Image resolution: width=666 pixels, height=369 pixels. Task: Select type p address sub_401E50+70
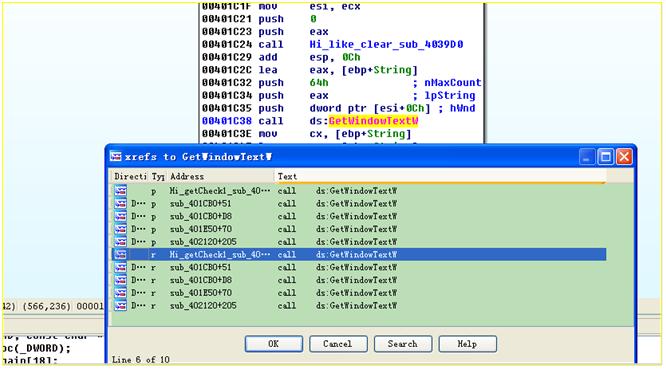201,229
